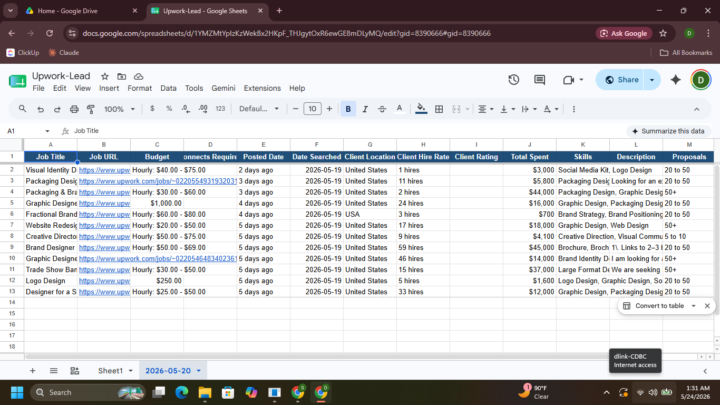Click the print icon in toolbar
The height and width of the screenshot is (405, 720).
click(x=74, y=109)
